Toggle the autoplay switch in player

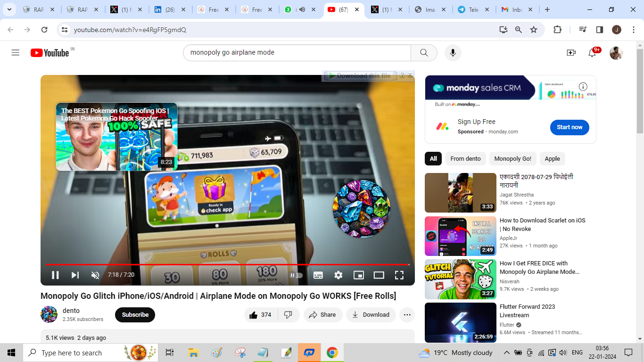tap(296, 275)
